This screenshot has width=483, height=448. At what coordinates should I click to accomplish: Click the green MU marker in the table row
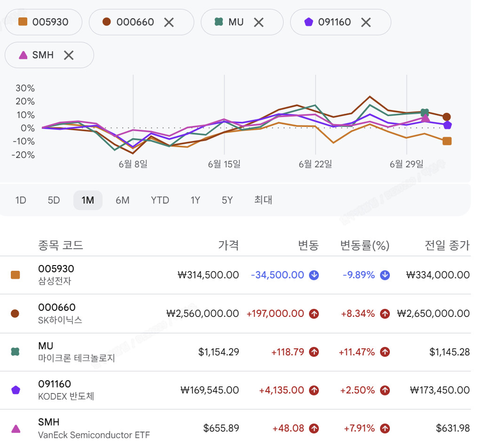[15, 352]
